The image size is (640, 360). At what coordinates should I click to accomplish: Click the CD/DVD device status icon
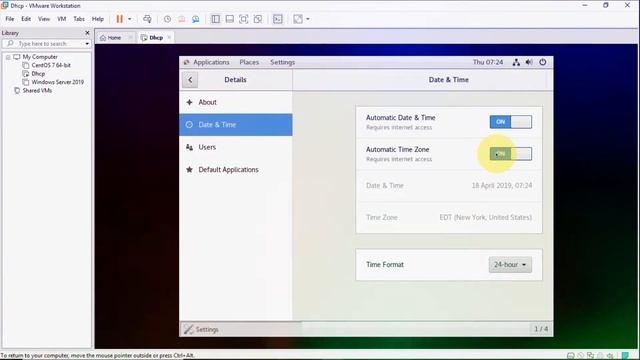pyautogui.click(x=581, y=356)
